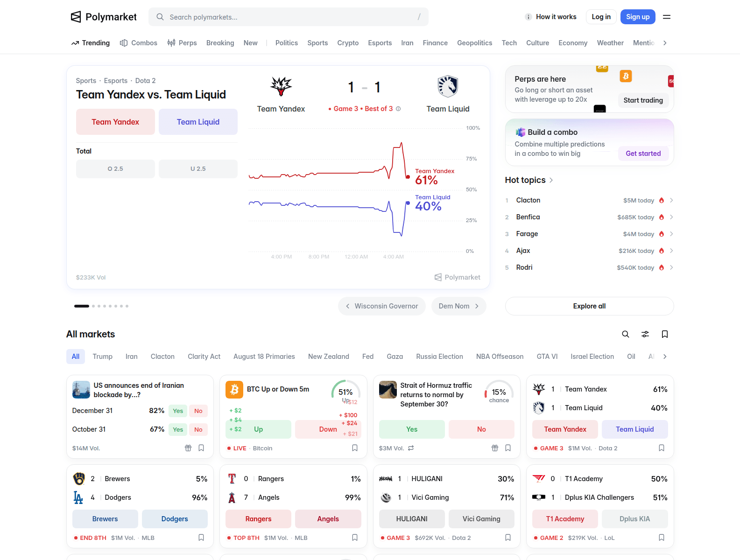Open the market filter sliders icon
The width and height of the screenshot is (747, 560).
pyautogui.click(x=645, y=334)
